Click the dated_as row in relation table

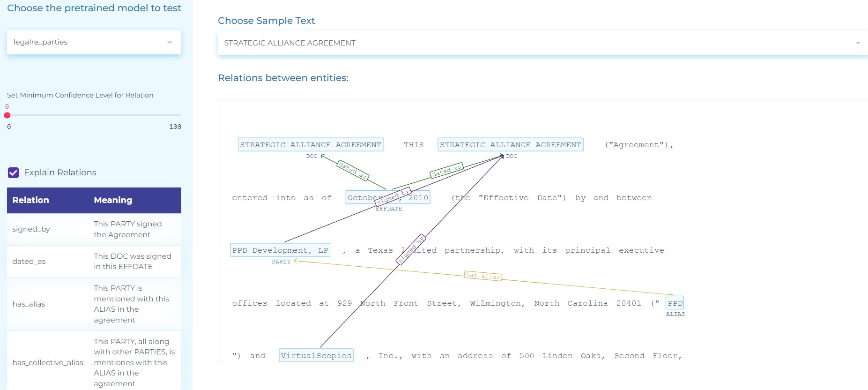pos(94,262)
